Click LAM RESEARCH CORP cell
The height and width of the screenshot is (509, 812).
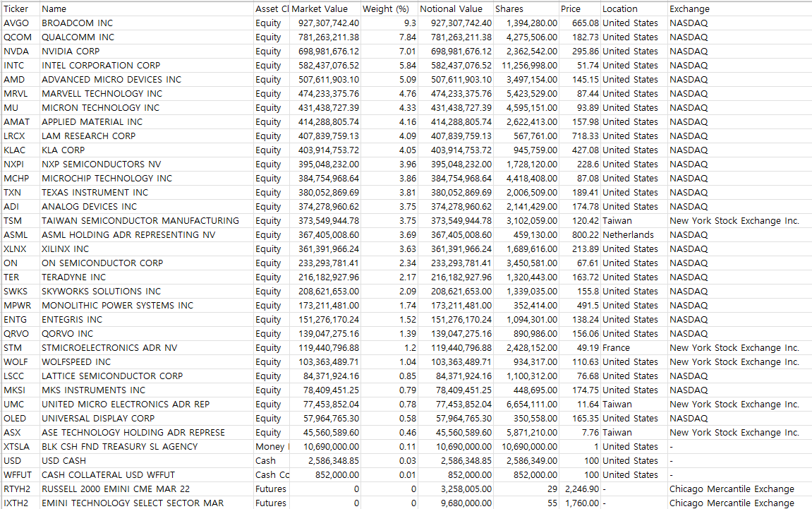(147, 136)
